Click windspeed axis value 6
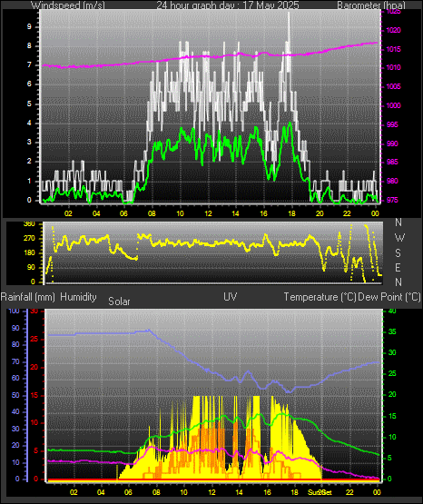This screenshot has width=423, height=504. (x=29, y=84)
